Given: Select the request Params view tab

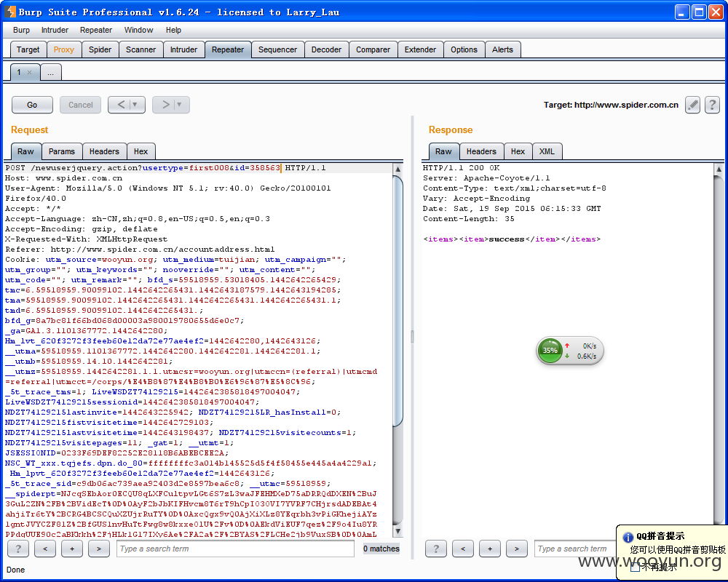Looking at the screenshot, I should 62,152.
